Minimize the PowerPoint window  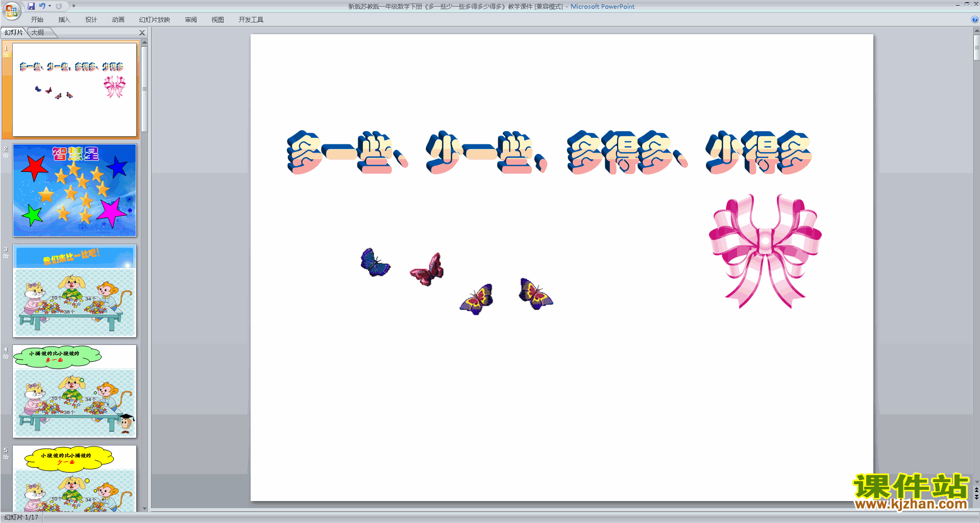tap(958, 5)
